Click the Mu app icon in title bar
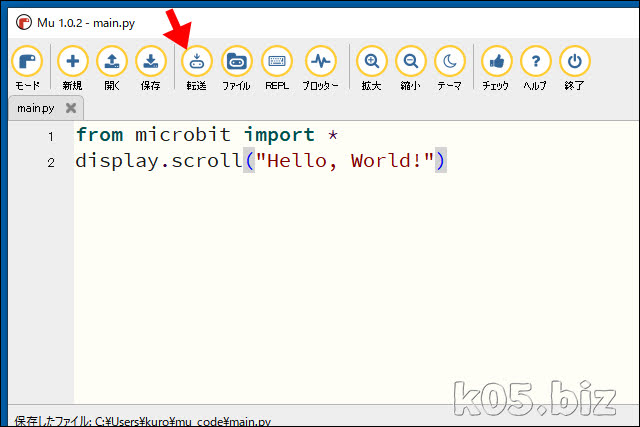 click(x=24, y=22)
